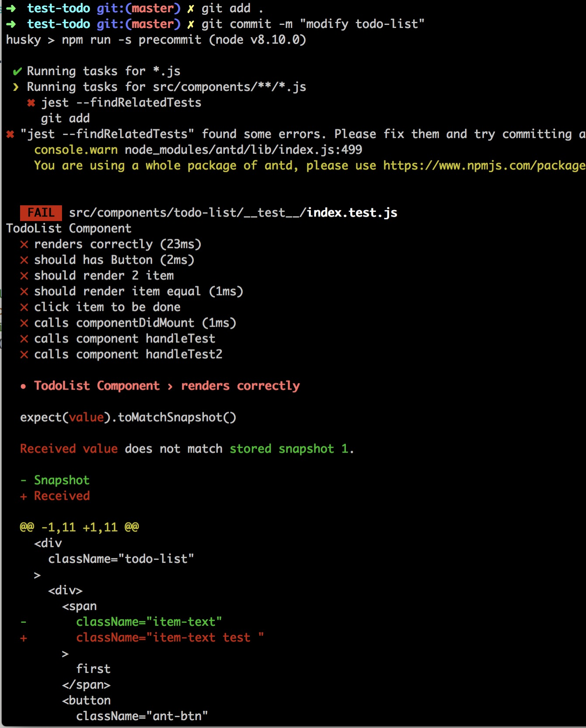Viewport: 586px width, 728px height.
Task: Click the yellow chevron before src/components tasks
Action: click(16, 87)
